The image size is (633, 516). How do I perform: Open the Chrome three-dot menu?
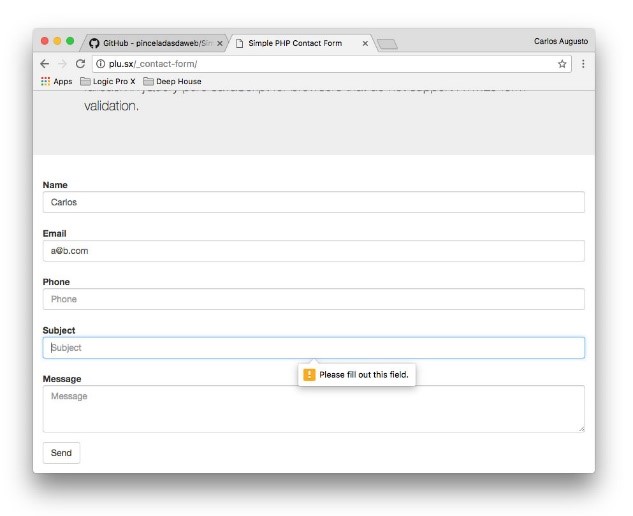click(583, 63)
